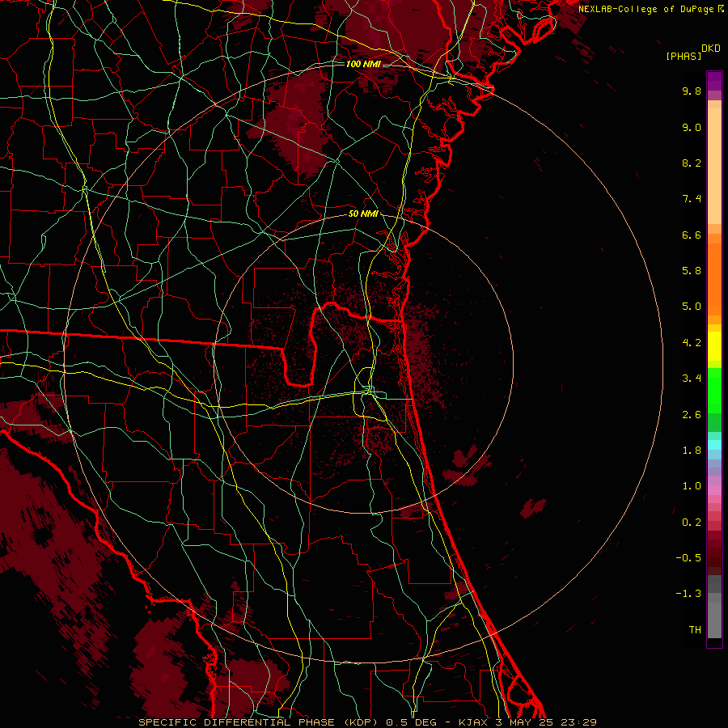Click the 6.6 value on color scale
Viewport: 728px width, 728px height.
click(692, 235)
